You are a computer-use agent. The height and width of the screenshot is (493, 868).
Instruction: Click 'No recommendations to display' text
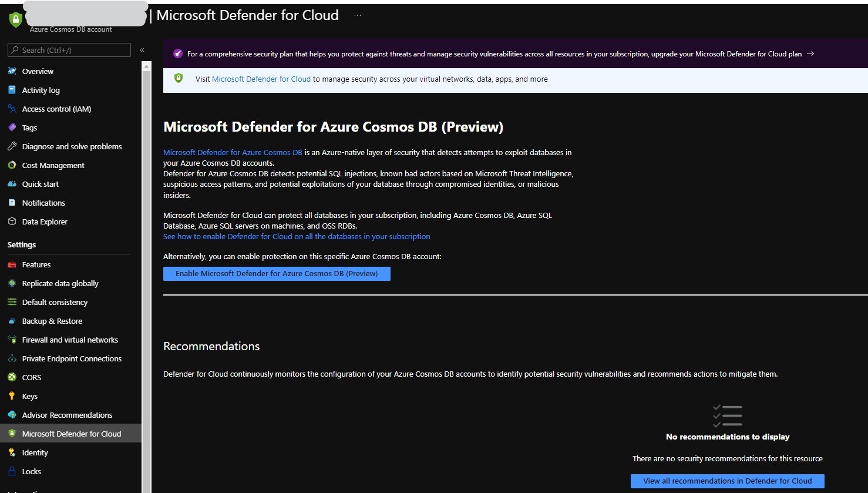point(728,437)
